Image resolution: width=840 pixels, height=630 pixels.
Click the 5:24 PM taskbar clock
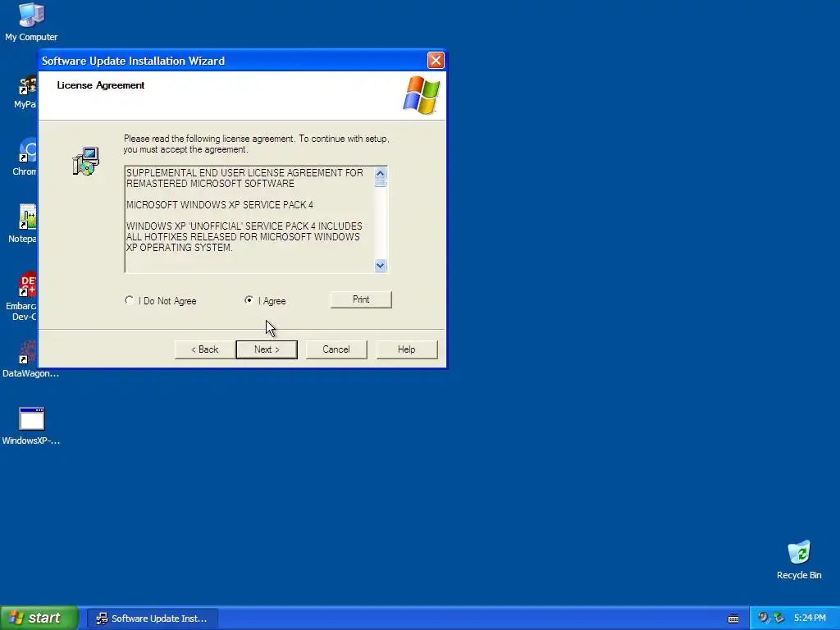point(810,619)
